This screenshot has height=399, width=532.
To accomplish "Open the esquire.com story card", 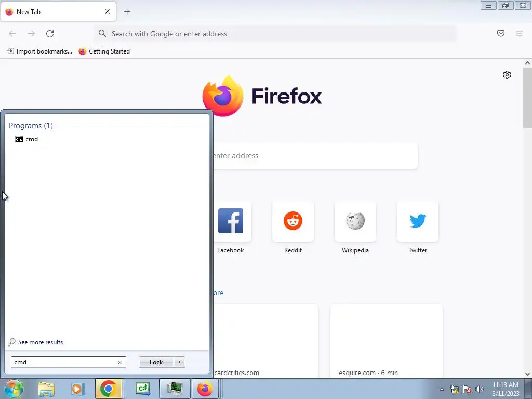I will [x=386, y=341].
